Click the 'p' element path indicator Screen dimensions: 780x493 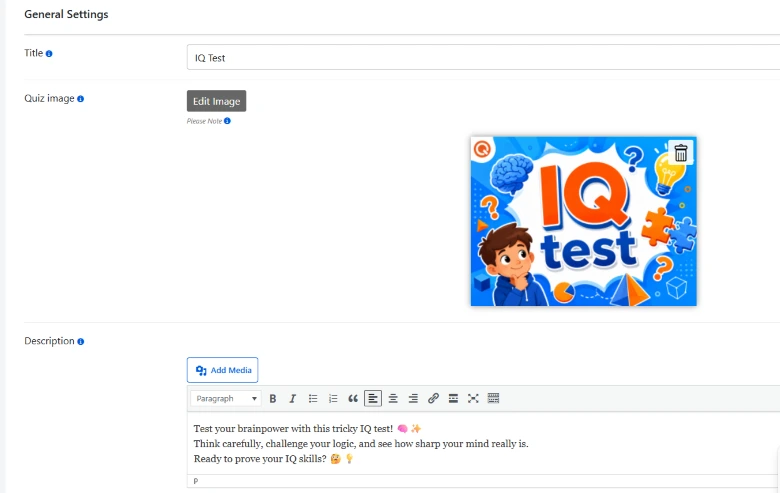(195, 481)
